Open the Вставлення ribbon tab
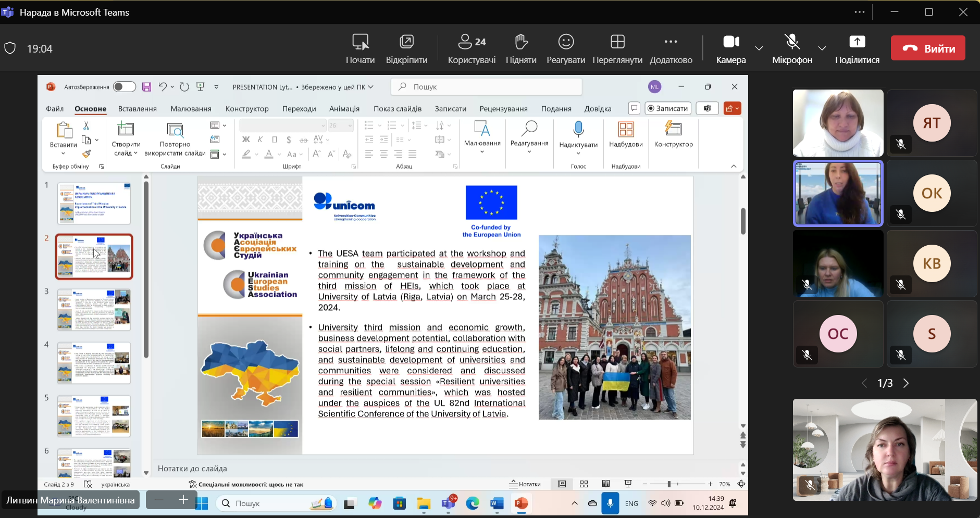Screen dimensions: 980x518 138,109
